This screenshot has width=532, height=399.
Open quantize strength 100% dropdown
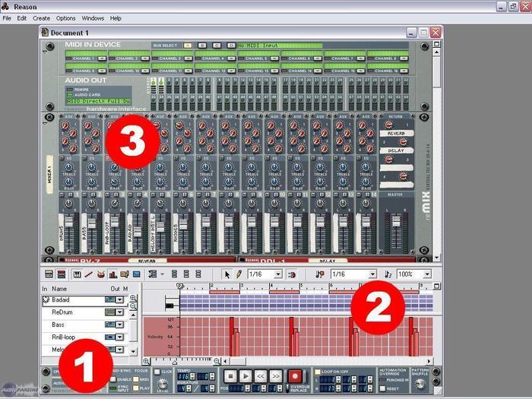coord(427,274)
